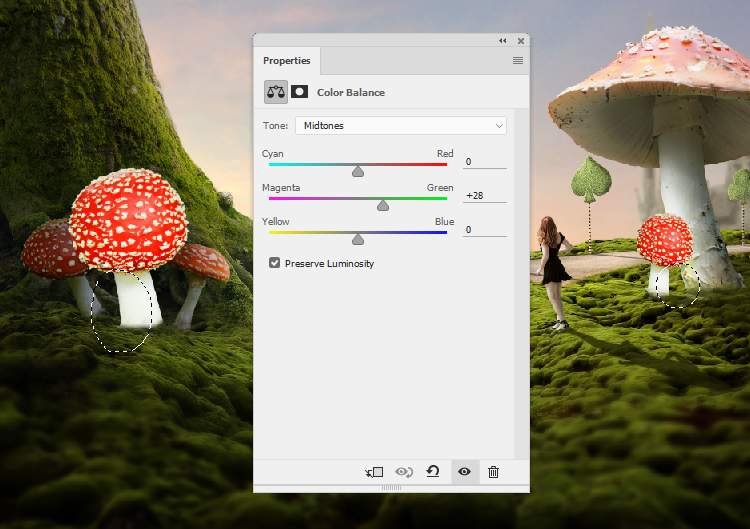The height and width of the screenshot is (529, 750).
Task: Click the Magenta-Green slider handle
Action: coord(383,205)
